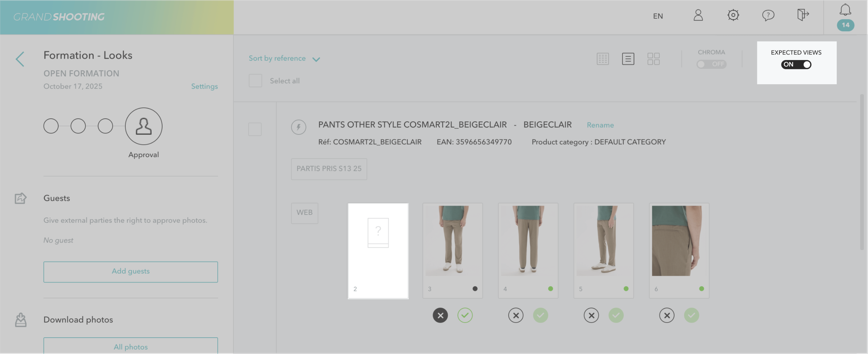The image size is (868, 354).
Task: Open the empty expected view placeholder 2
Action: pos(378,251)
